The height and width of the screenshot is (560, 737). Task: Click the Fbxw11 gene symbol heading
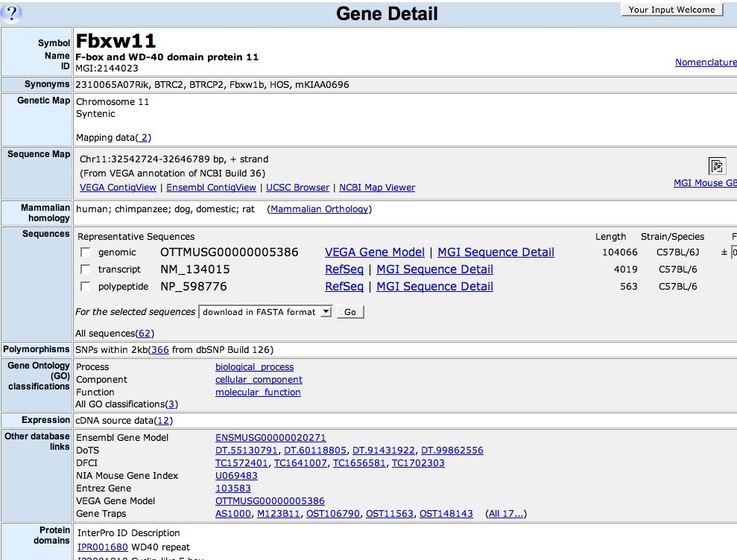click(x=116, y=41)
